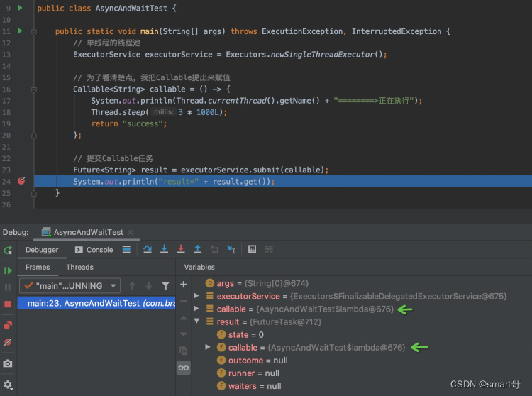Click the millis: parameter hint on line 18
Viewport: 532px width, 396px height.
(x=164, y=112)
